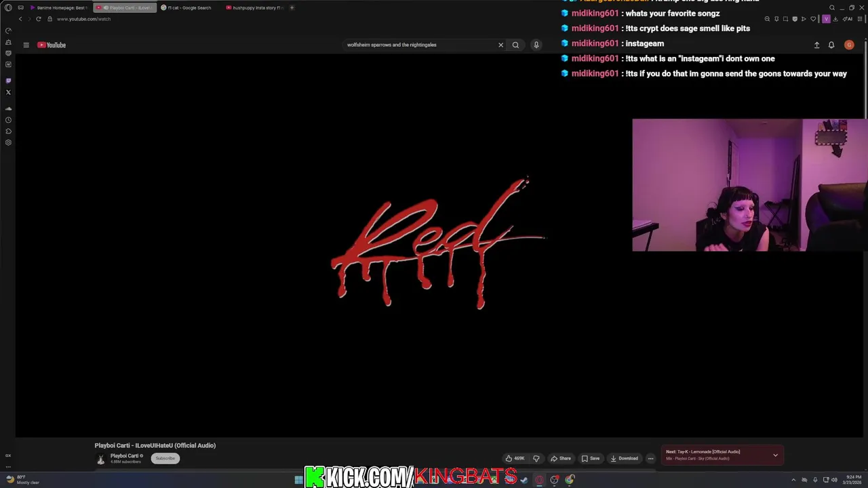Open a new browser tab
Viewport: 868px width, 488px height.
pyautogui.click(x=292, y=7)
